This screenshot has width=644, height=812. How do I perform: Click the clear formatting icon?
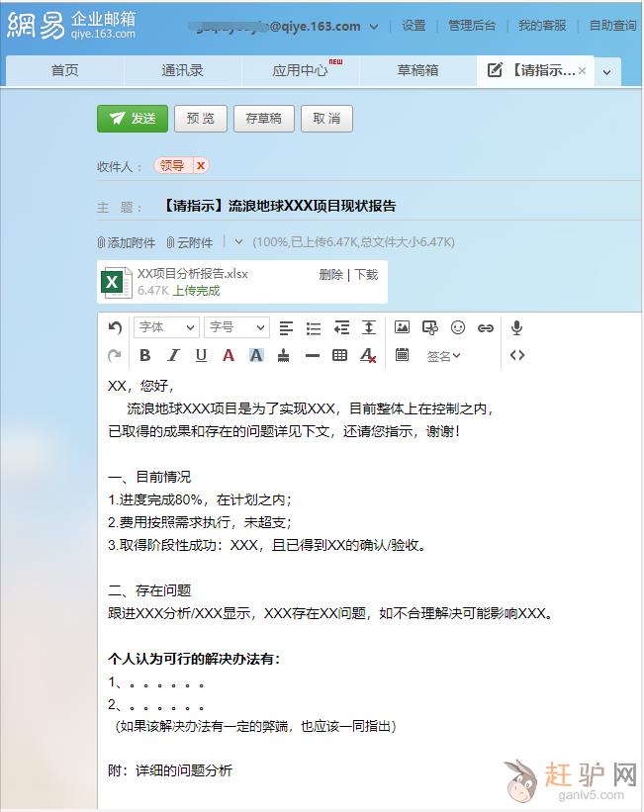coord(368,355)
